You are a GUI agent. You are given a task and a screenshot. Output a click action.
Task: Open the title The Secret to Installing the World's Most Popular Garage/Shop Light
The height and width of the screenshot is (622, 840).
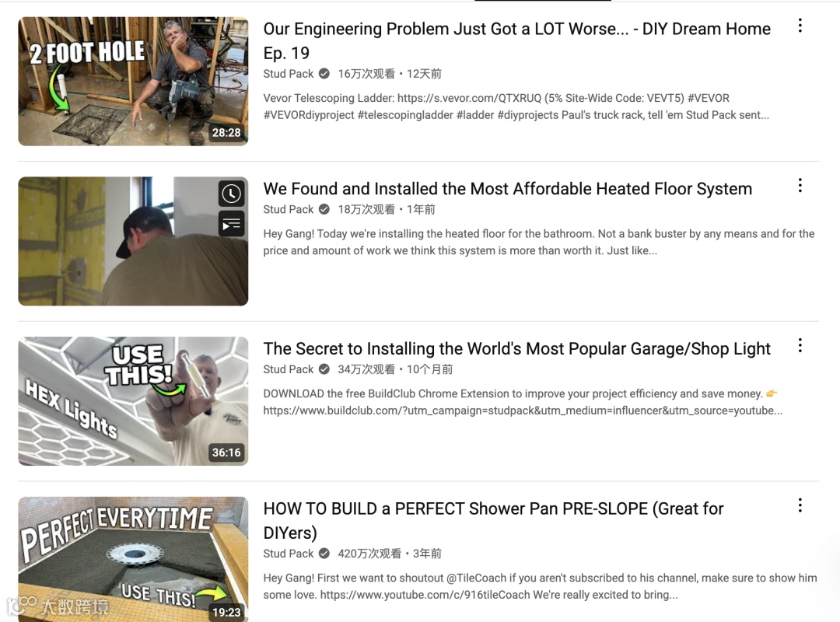[x=516, y=349]
